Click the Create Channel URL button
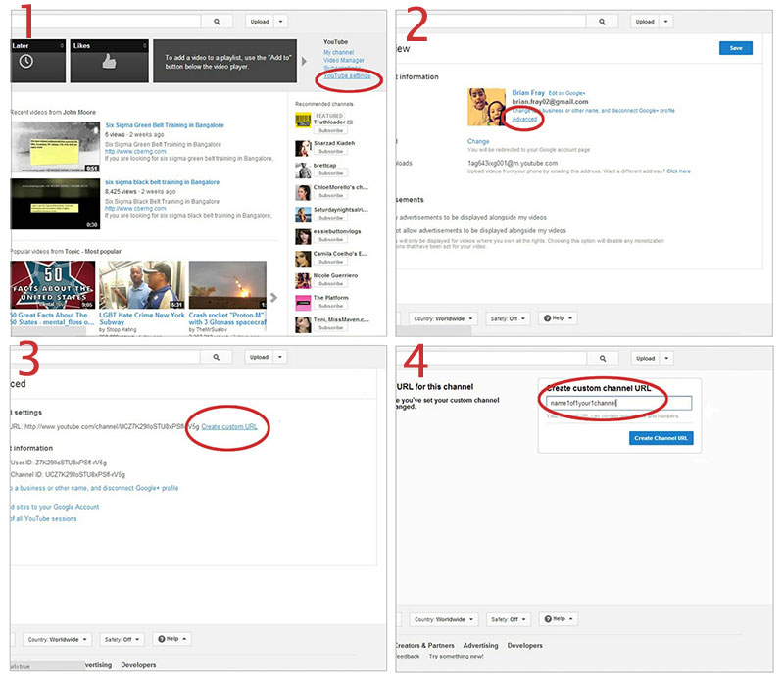The width and height of the screenshot is (784, 683). click(661, 438)
